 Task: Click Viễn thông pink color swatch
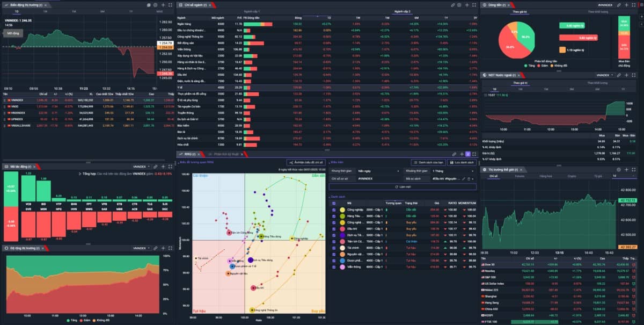click(x=342, y=267)
